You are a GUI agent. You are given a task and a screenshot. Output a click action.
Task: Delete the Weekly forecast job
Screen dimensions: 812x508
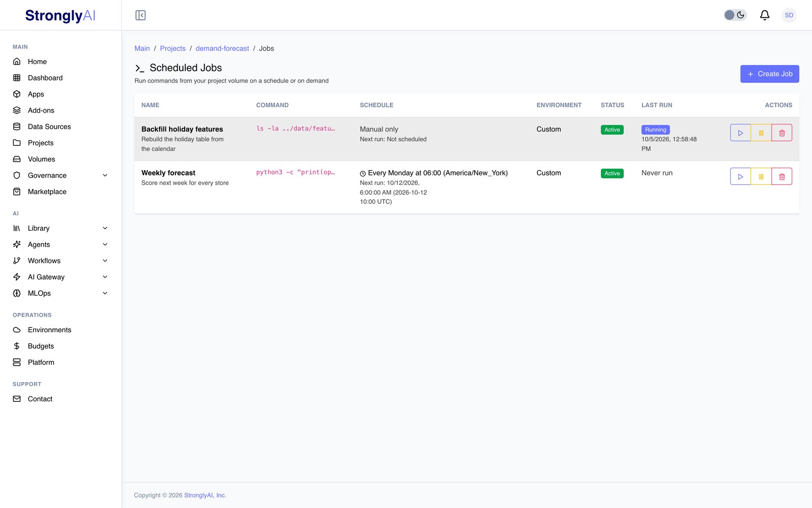coord(782,177)
